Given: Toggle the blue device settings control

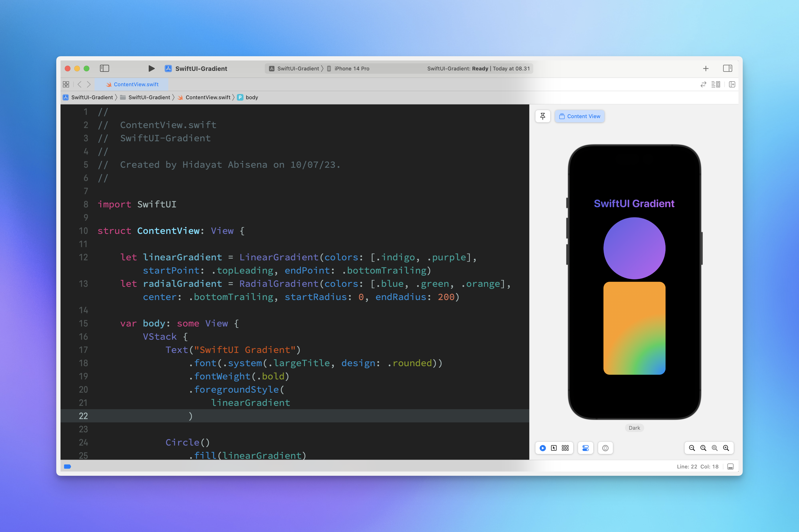Looking at the screenshot, I should [x=586, y=448].
